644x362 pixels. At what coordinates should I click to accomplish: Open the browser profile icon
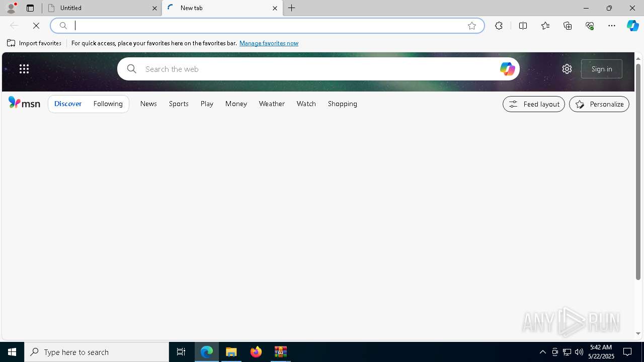click(x=11, y=8)
